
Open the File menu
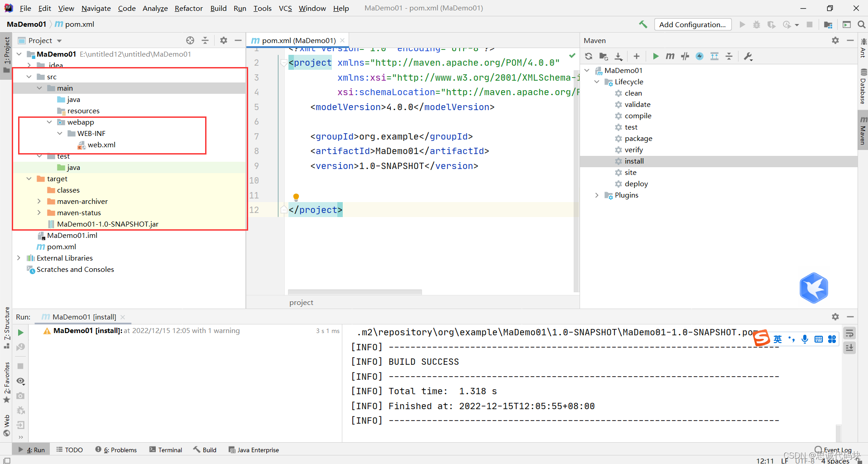pyautogui.click(x=25, y=8)
